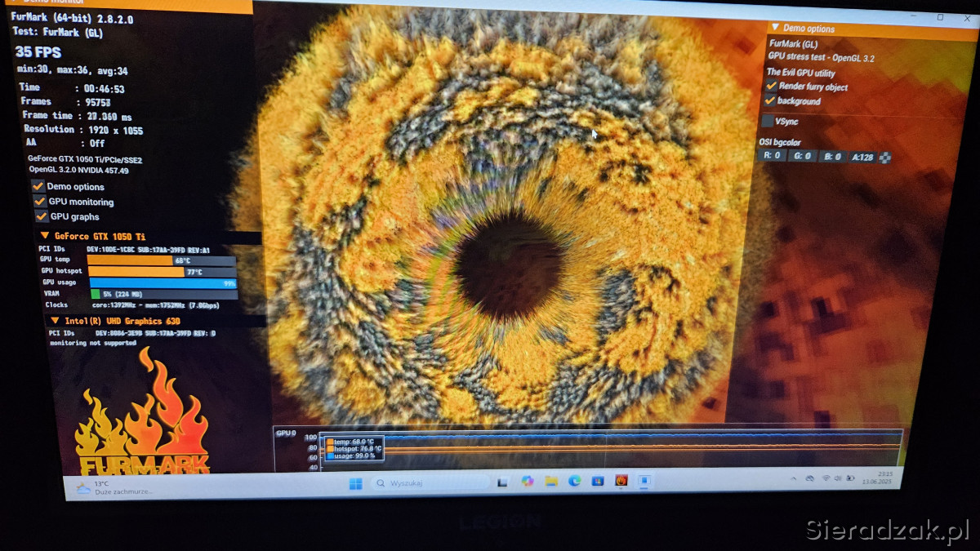980x551 pixels.
Task: Click the GPU 0 graph label
Action: click(286, 433)
